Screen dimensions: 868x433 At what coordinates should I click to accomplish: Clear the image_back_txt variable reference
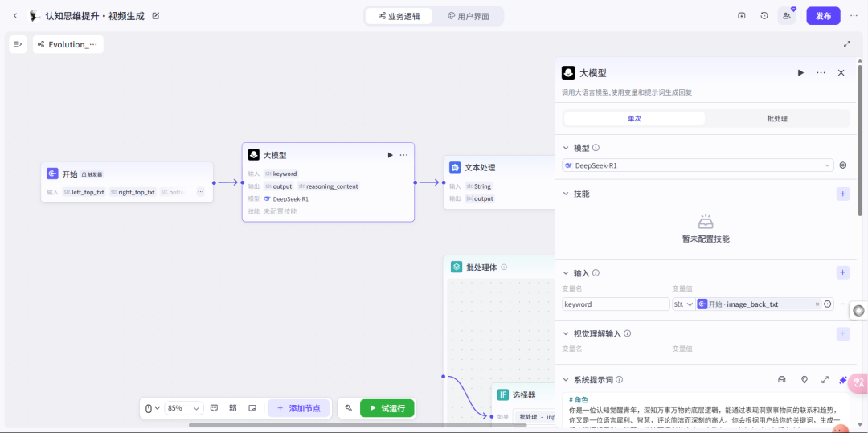[817, 304]
